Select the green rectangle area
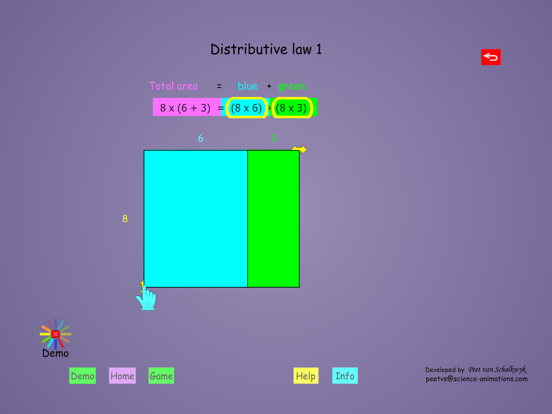 tap(274, 219)
